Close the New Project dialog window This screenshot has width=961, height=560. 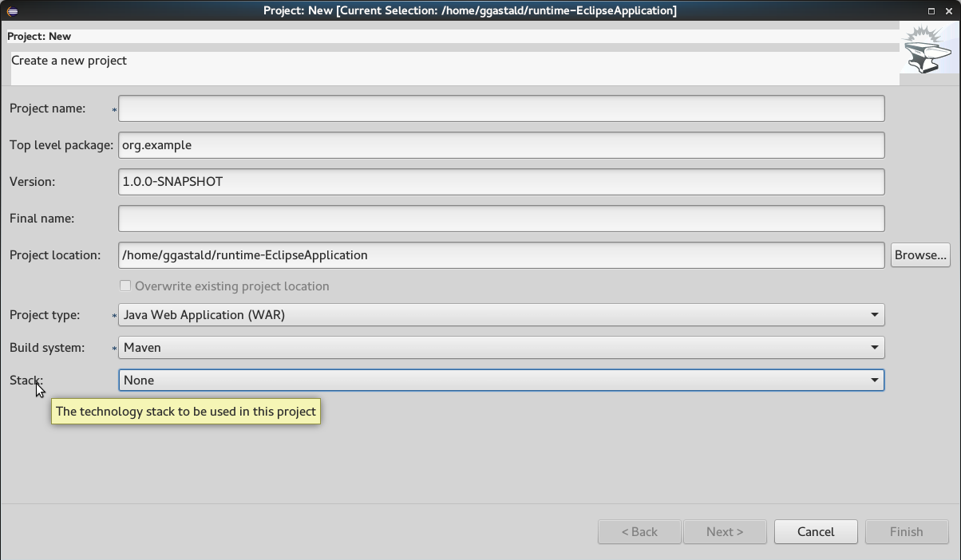coord(948,11)
